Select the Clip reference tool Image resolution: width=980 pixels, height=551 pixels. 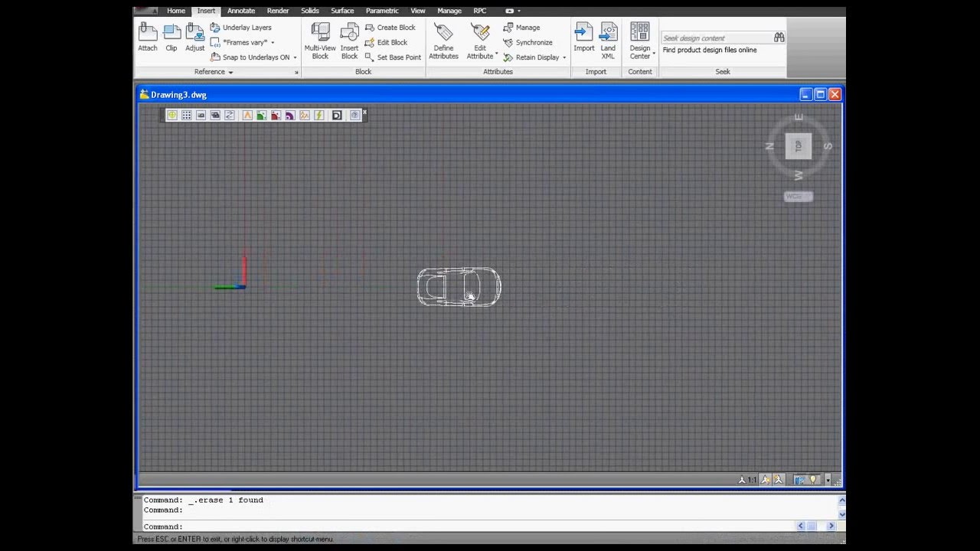171,37
